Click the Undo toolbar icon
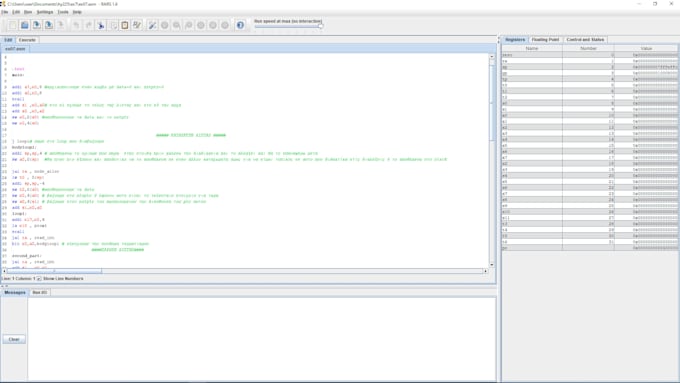The width and height of the screenshot is (680, 383). coord(76,25)
